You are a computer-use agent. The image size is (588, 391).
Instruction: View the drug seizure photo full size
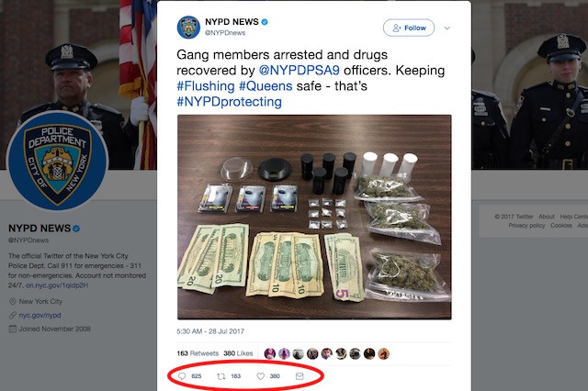(x=314, y=218)
